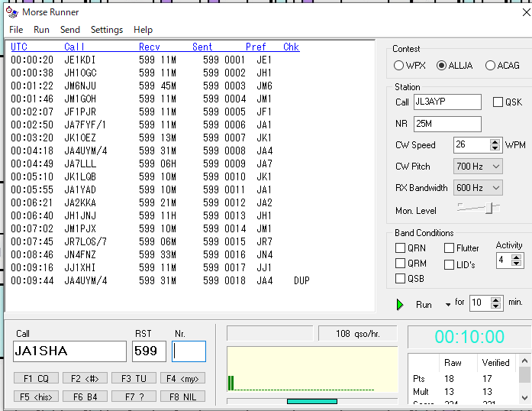Decrease Activity with down arrow
532x411 pixels.
point(517,264)
